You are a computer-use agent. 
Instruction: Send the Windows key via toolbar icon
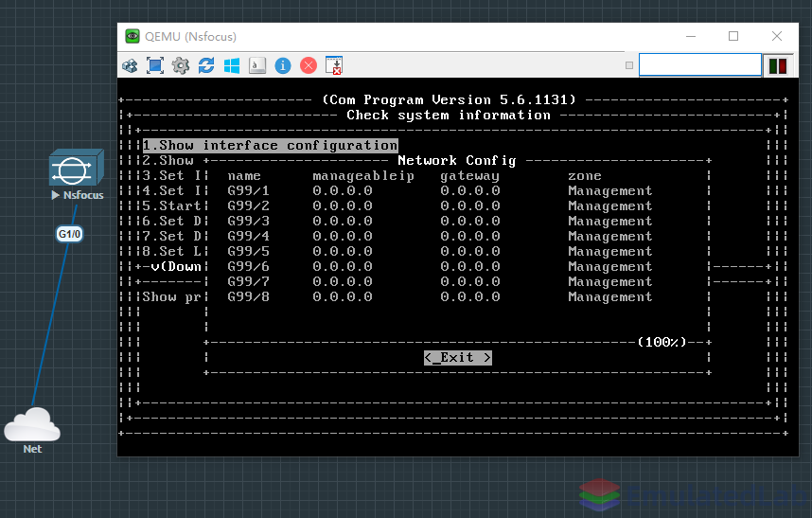[232, 65]
